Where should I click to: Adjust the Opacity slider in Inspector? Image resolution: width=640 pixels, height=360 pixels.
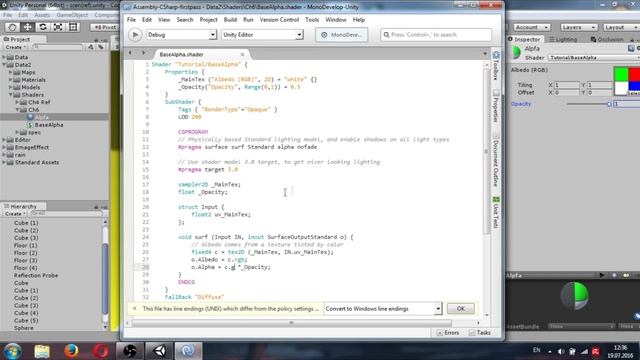point(588,104)
